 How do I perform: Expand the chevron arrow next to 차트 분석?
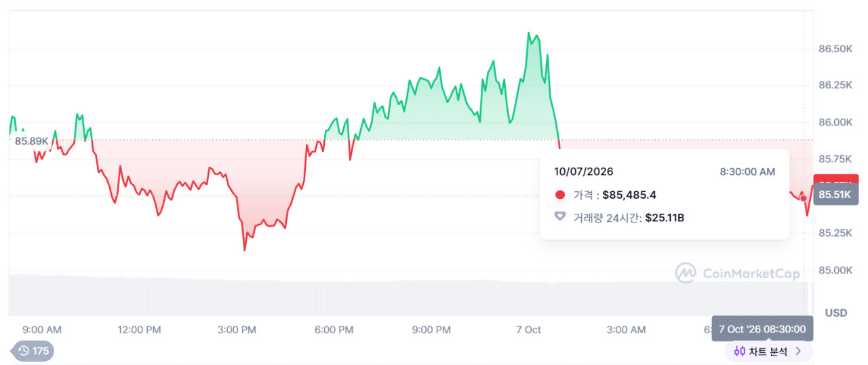(x=799, y=351)
